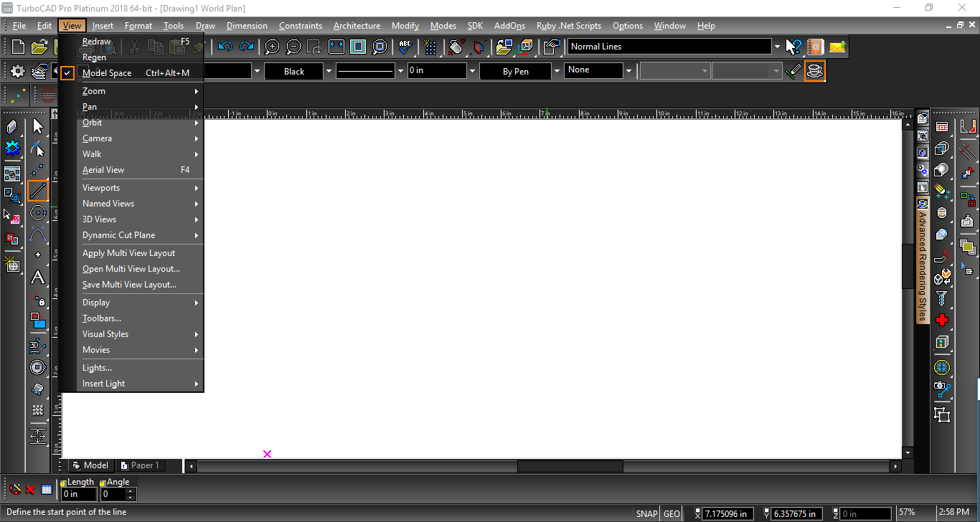
Task: Toggle SNAP mode in status bar
Action: [646, 513]
